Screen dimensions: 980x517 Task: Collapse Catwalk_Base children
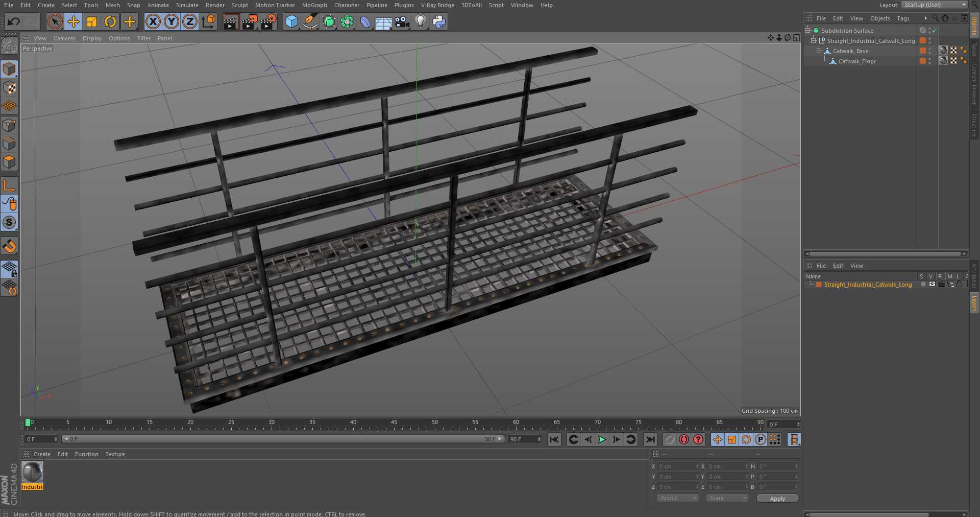[819, 51]
